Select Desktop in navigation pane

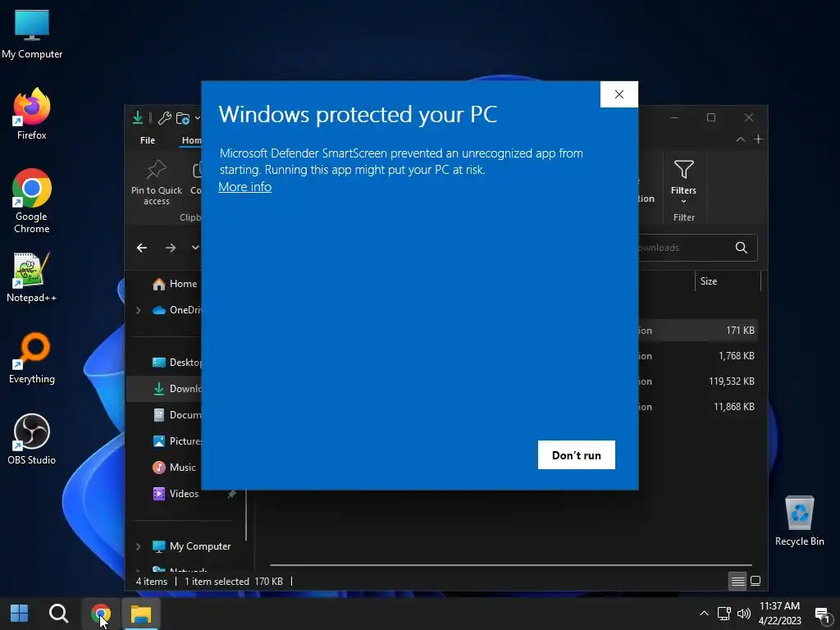177,363
